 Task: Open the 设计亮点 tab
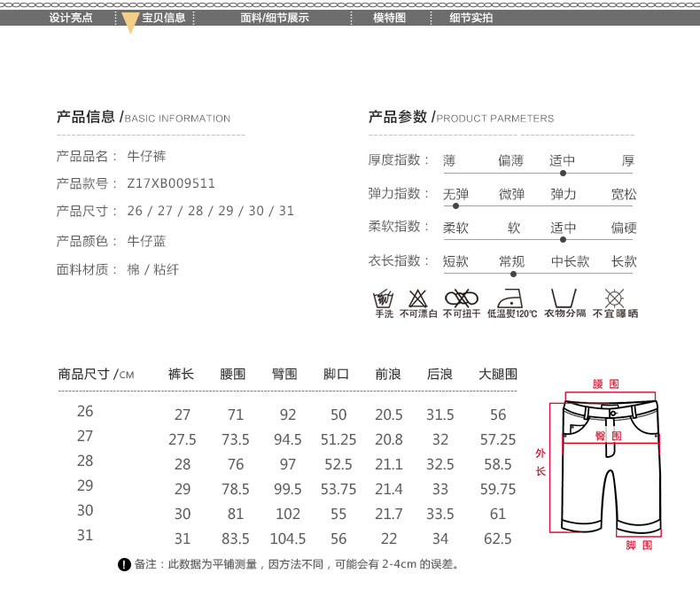click(x=71, y=18)
